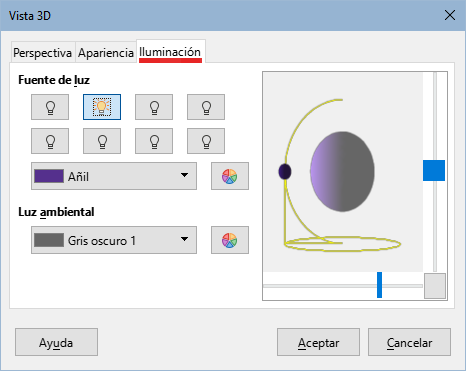Select the fifth light source bulb
The image size is (466, 371).
coord(50,141)
